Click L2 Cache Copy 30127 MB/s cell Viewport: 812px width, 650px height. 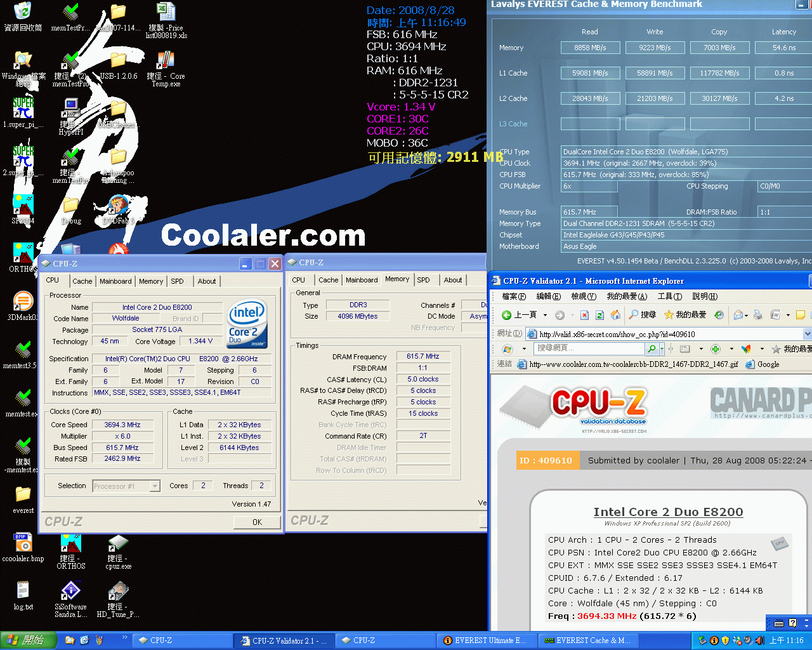(x=719, y=98)
